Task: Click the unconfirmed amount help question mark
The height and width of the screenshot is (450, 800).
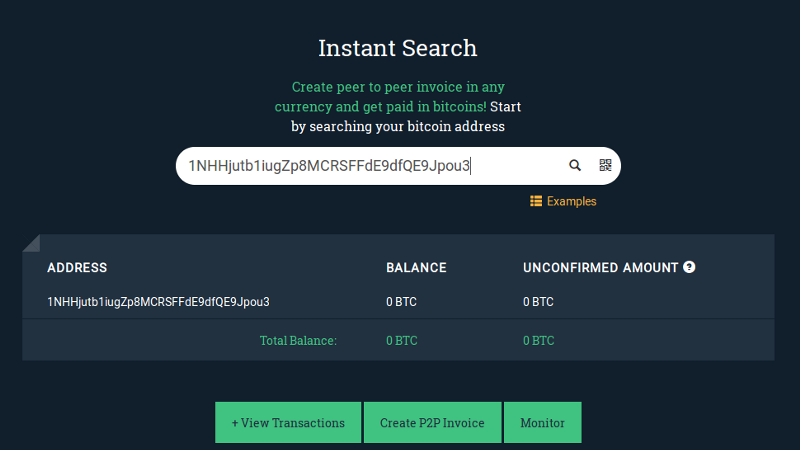Action: point(689,267)
